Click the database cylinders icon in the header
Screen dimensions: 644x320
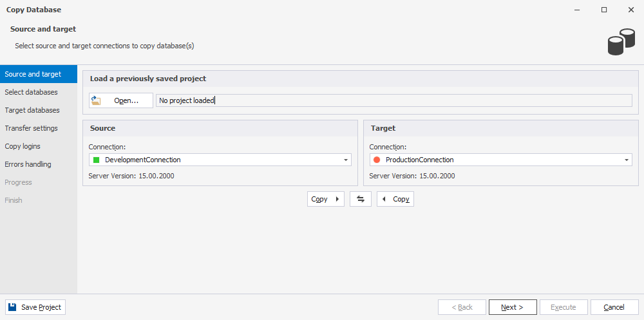tap(621, 42)
